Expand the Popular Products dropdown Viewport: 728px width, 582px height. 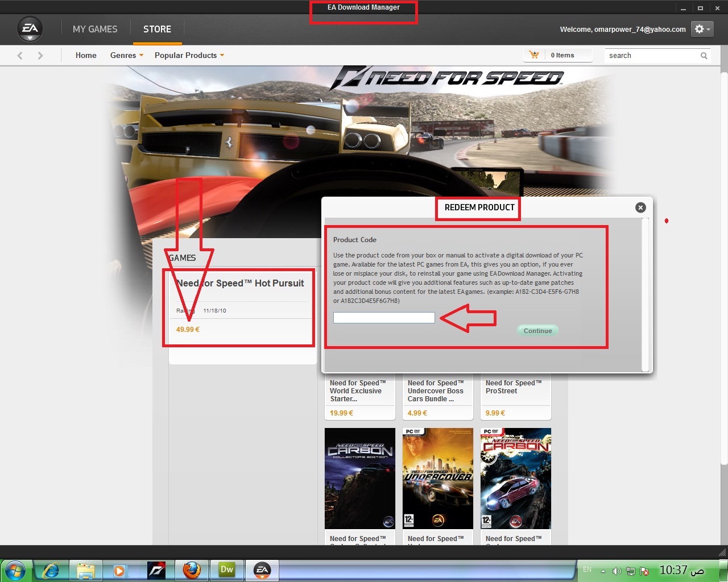(189, 55)
